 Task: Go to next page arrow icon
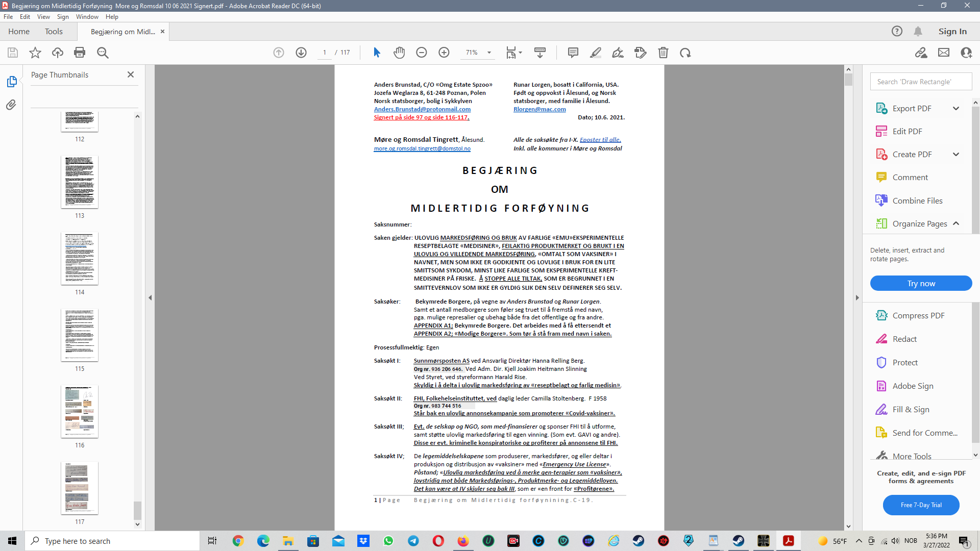pos(301,53)
